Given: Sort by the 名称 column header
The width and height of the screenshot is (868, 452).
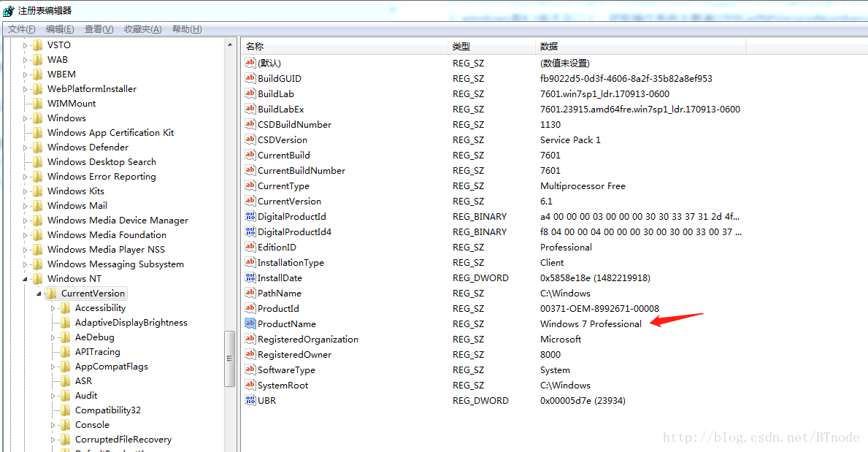Looking at the screenshot, I should tap(345, 47).
